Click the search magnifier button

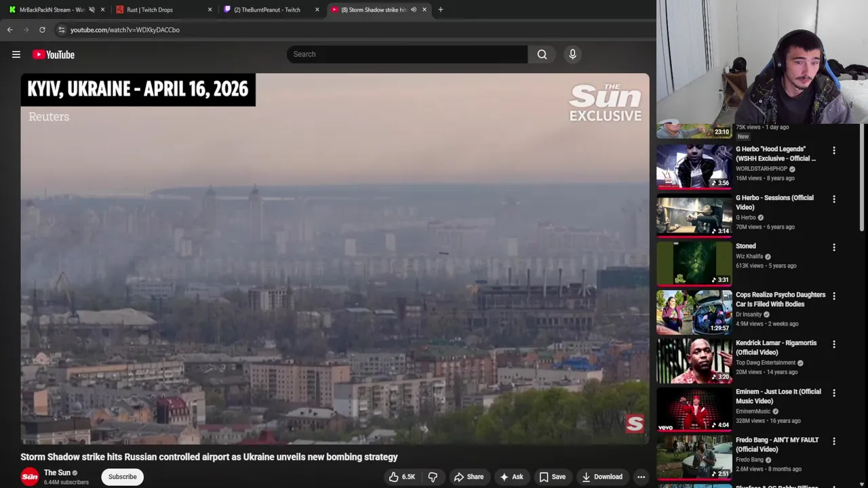pyautogui.click(x=542, y=54)
